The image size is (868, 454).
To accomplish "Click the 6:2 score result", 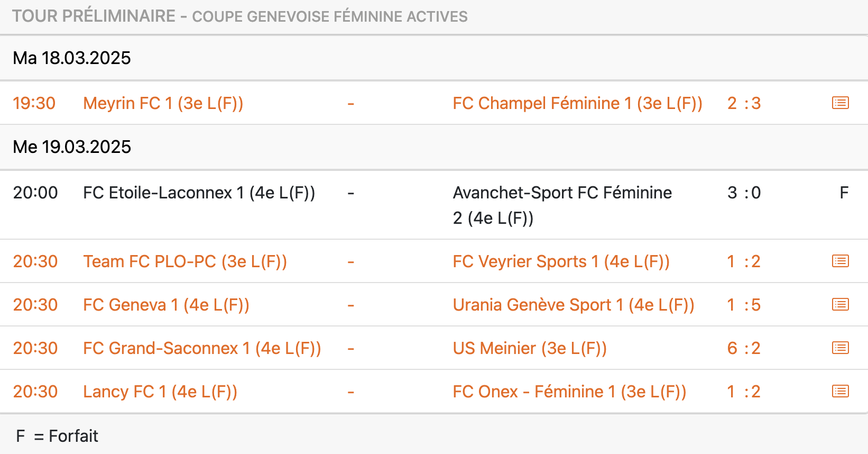I will [744, 348].
